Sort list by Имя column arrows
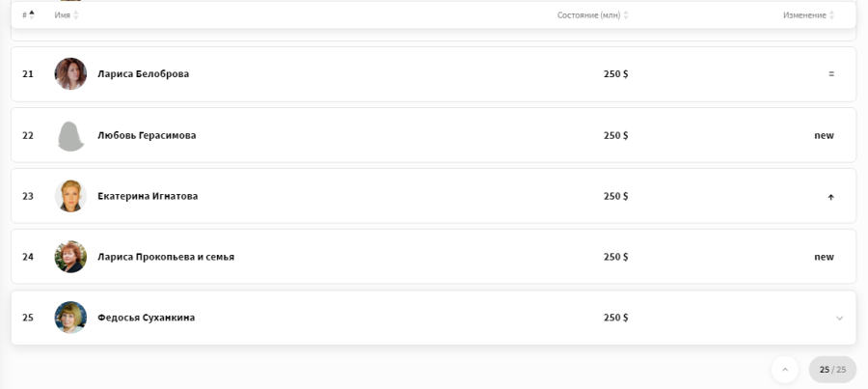 (x=76, y=15)
